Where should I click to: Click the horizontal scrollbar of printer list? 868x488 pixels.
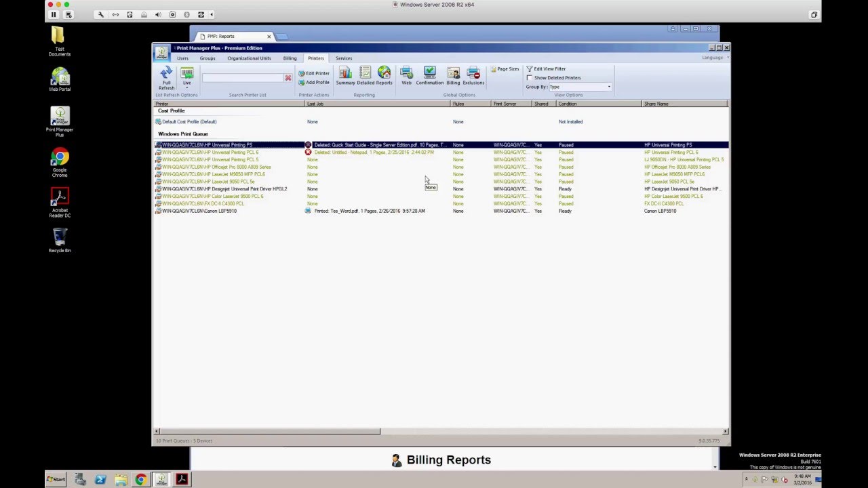(270, 431)
